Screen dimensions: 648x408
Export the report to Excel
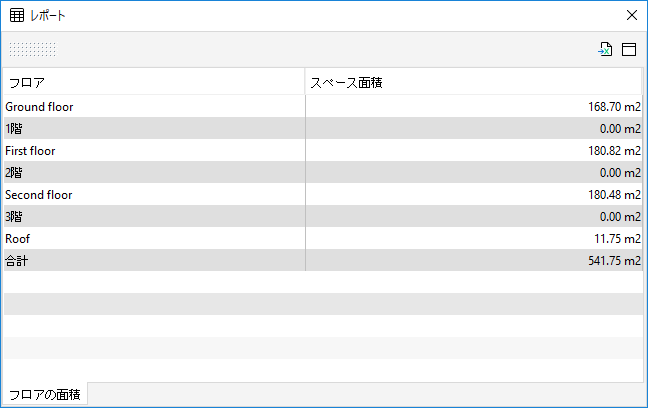tap(605, 49)
